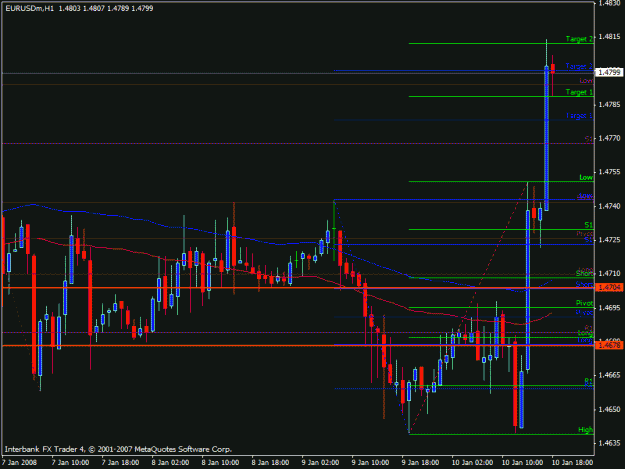Click the green Low level label
This screenshot has width=625, height=469.
tap(586, 177)
